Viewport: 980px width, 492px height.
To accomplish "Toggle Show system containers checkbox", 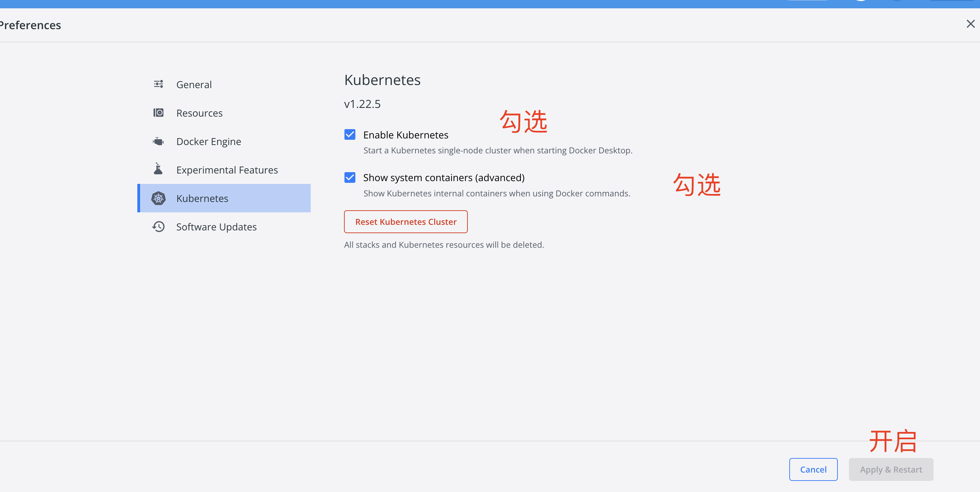I will (x=350, y=177).
